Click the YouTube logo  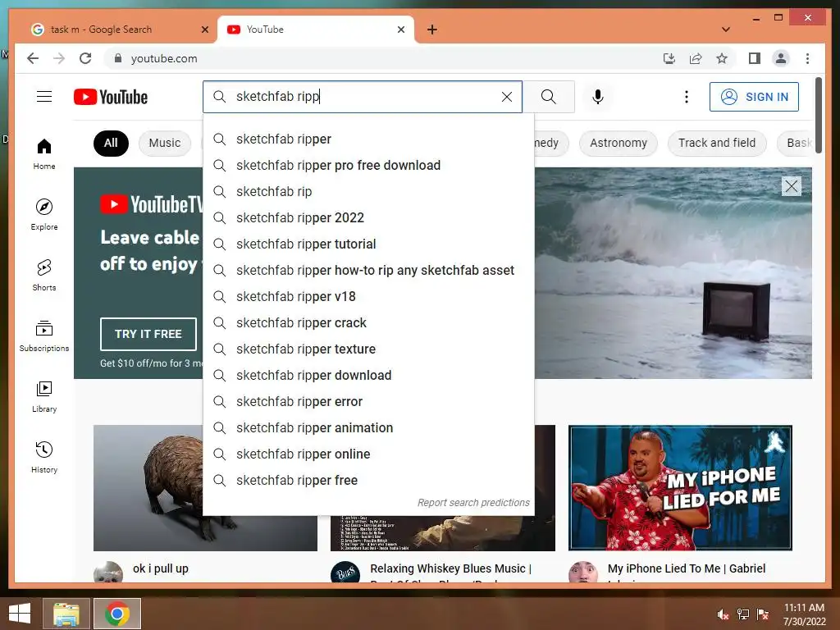click(x=111, y=97)
